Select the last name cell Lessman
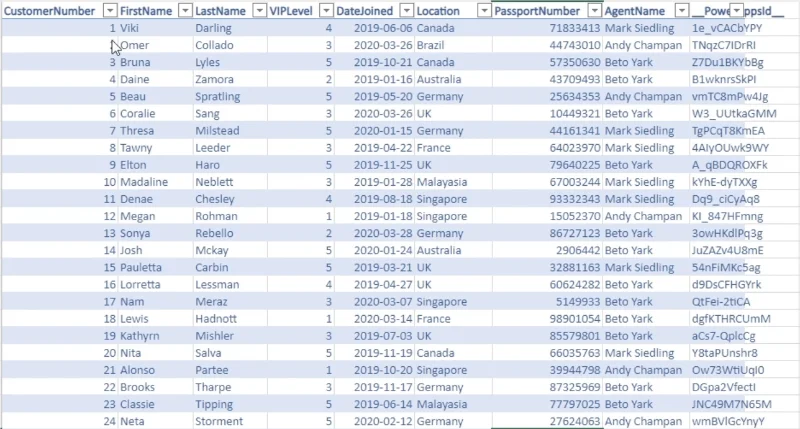Image resolution: width=800 pixels, height=429 pixels. click(230, 284)
